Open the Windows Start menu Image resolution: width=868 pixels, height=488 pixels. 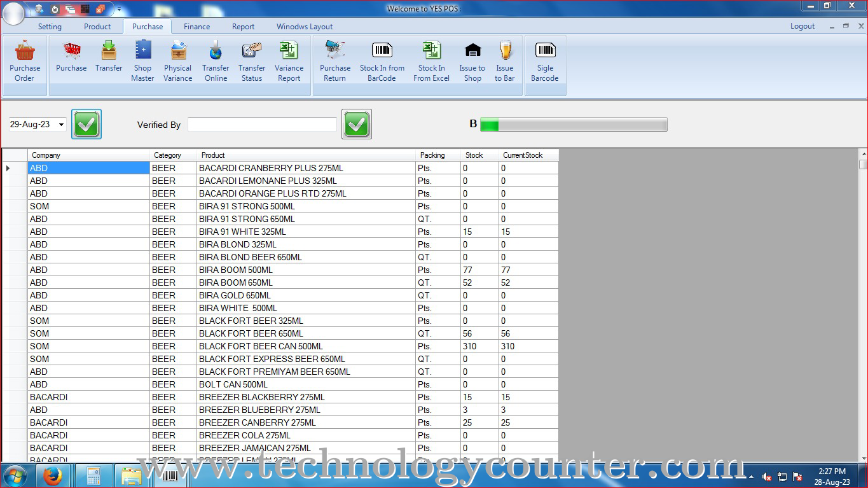15,475
